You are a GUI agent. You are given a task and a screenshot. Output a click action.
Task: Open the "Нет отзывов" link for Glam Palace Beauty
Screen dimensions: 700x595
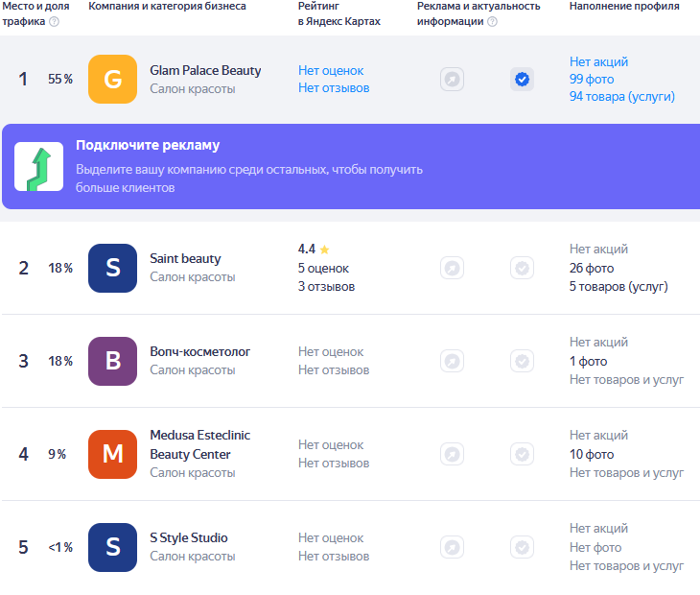click(334, 88)
